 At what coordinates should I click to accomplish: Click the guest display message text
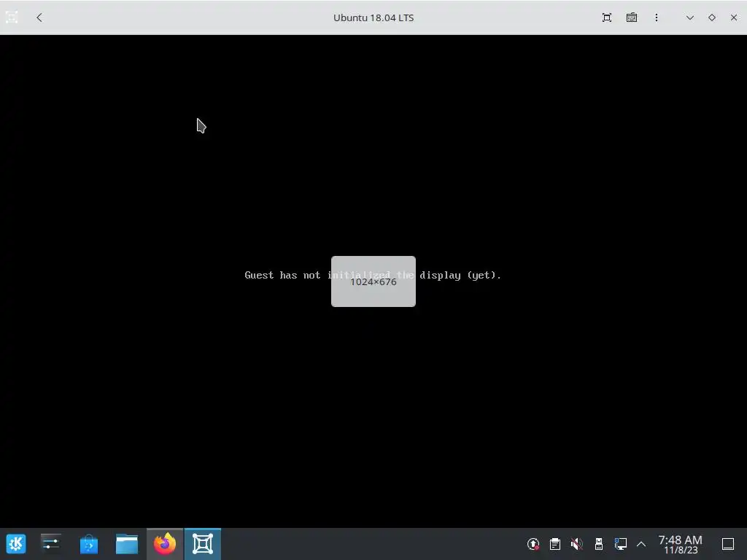coord(373,275)
